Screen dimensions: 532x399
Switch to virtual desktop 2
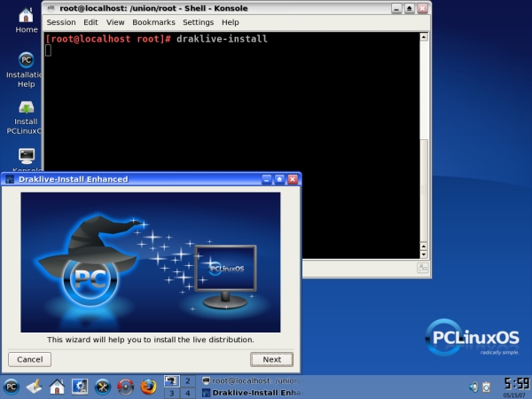188,381
